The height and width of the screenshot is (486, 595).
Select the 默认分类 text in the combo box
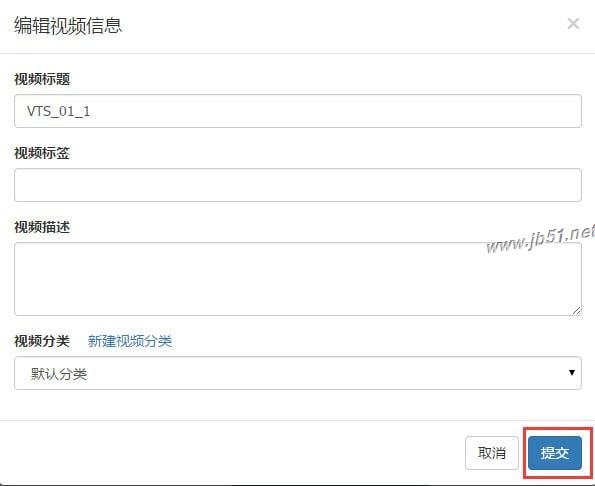tap(59, 374)
